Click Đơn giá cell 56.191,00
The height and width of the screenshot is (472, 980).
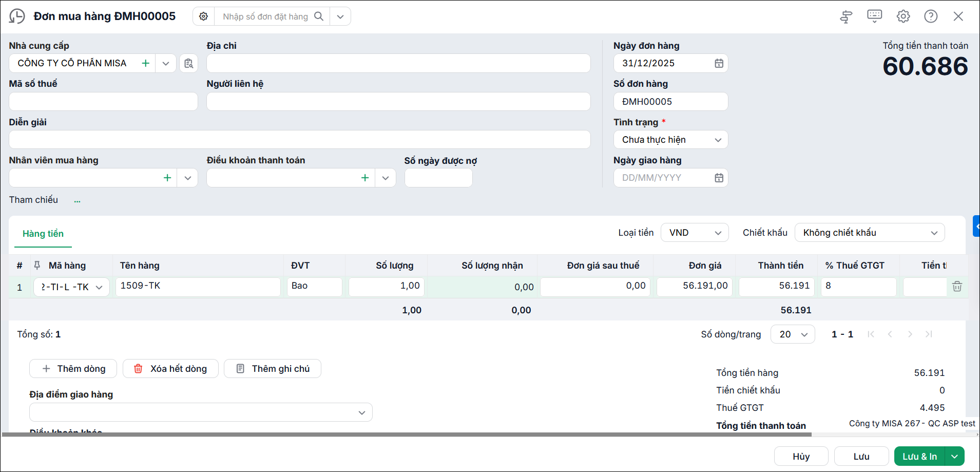pyautogui.click(x=694, y=287)
